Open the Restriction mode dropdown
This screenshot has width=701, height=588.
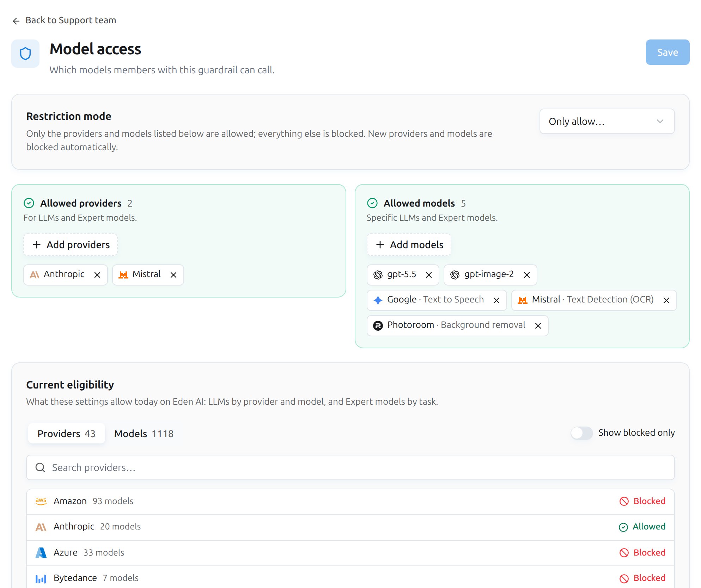(x=607, y=121)
